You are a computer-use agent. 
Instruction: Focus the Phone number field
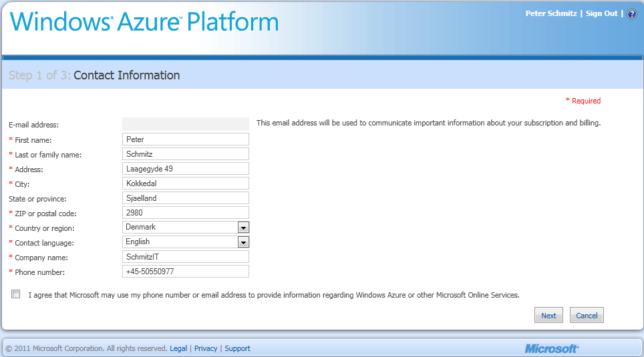(186, 271)
